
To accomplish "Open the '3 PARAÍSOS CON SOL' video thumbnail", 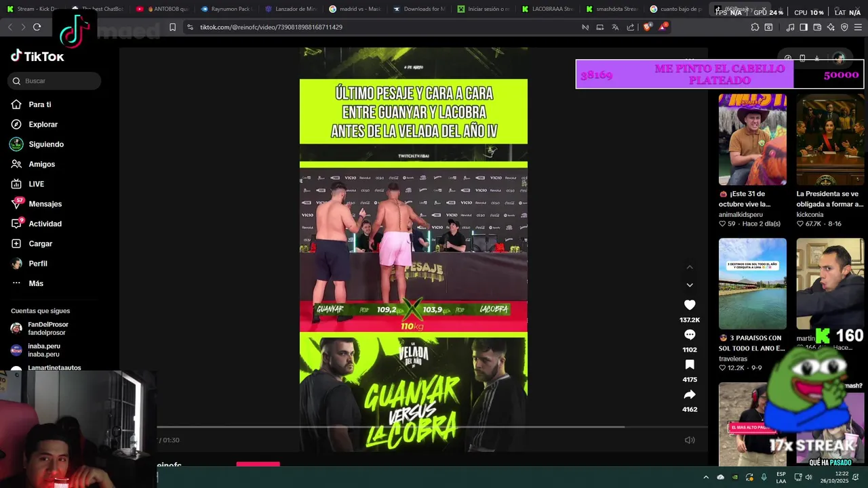I will click(753, 283).
